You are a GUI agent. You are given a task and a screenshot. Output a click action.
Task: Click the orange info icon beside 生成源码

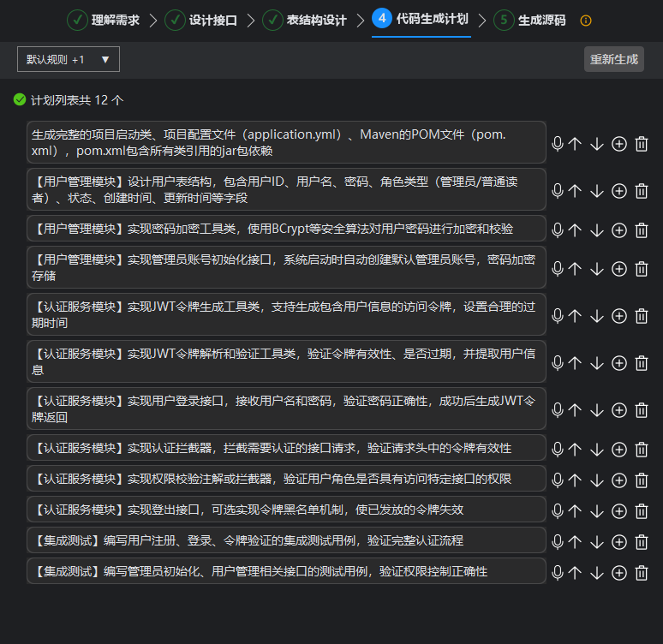(586, 21)
